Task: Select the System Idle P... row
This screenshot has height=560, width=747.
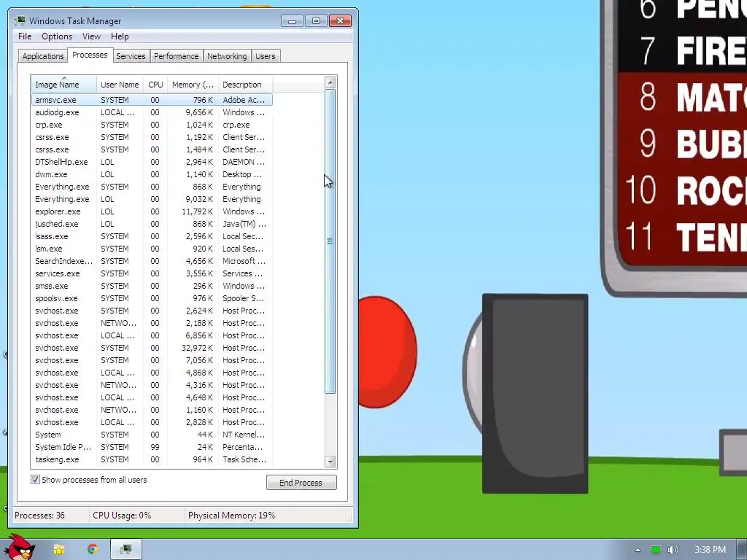Action: [152, 447]
